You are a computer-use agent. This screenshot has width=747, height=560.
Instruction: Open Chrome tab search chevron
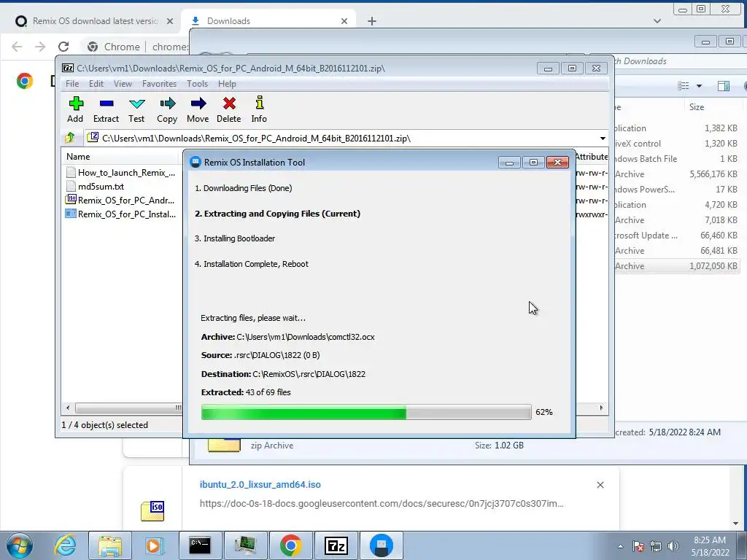(657, 21)
